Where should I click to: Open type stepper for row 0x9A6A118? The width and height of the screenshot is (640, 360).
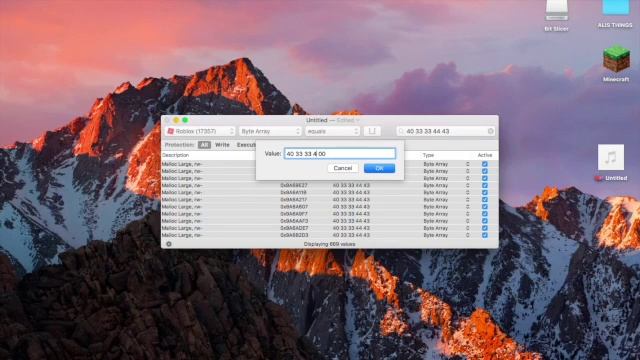coord(468,192)
